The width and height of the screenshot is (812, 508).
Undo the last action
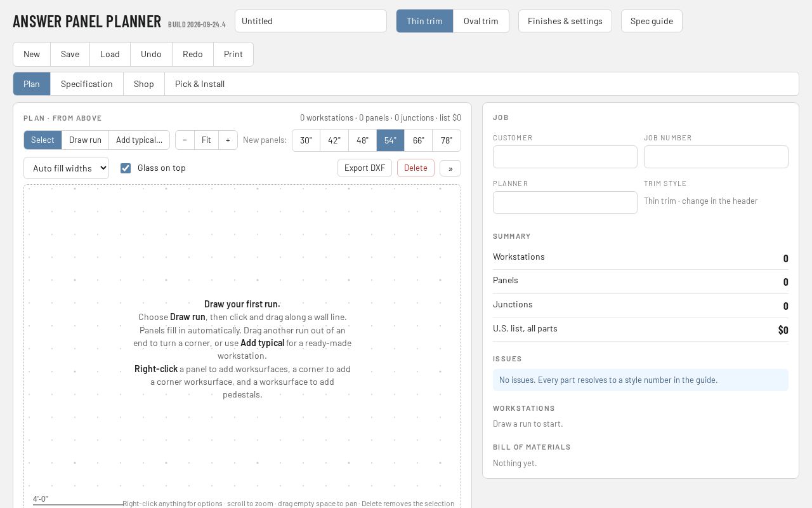pos(151,54)
